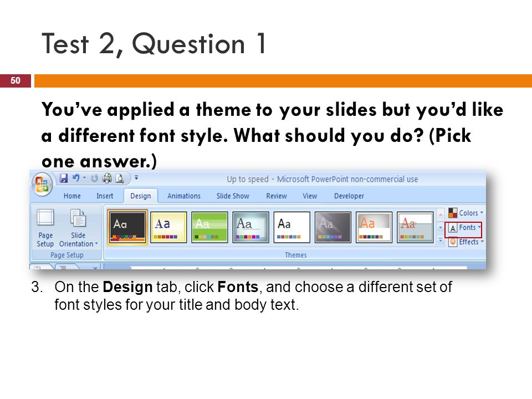Screen dimensions: 532x399
Task: Click the Redo arrow icon
Action: coord(94,178)
